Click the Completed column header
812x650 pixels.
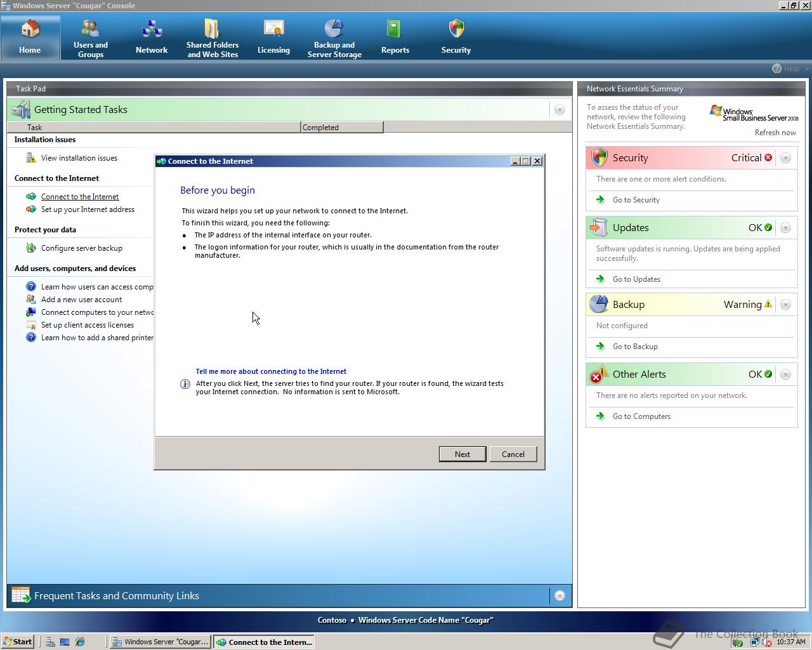click(342, 128)
